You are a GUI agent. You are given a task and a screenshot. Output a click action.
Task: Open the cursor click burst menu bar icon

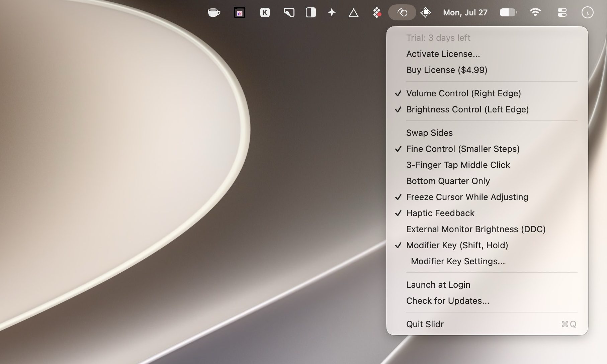pos(426,13)
